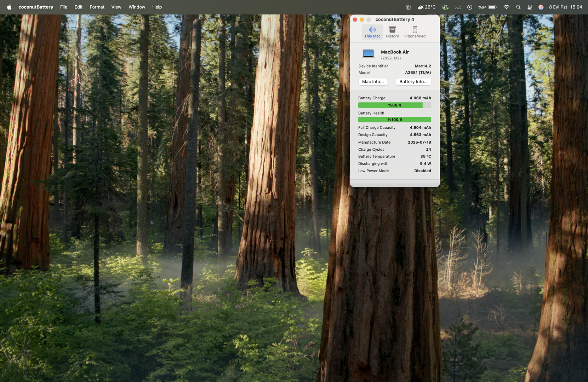588x382 pixels.
Task: Click the A2681 (TU/A) model value
Action: click(x=418, y=73)
